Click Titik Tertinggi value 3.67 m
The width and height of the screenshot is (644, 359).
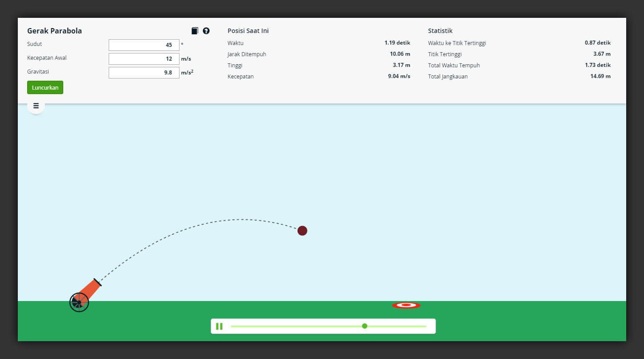click(602, 54)
